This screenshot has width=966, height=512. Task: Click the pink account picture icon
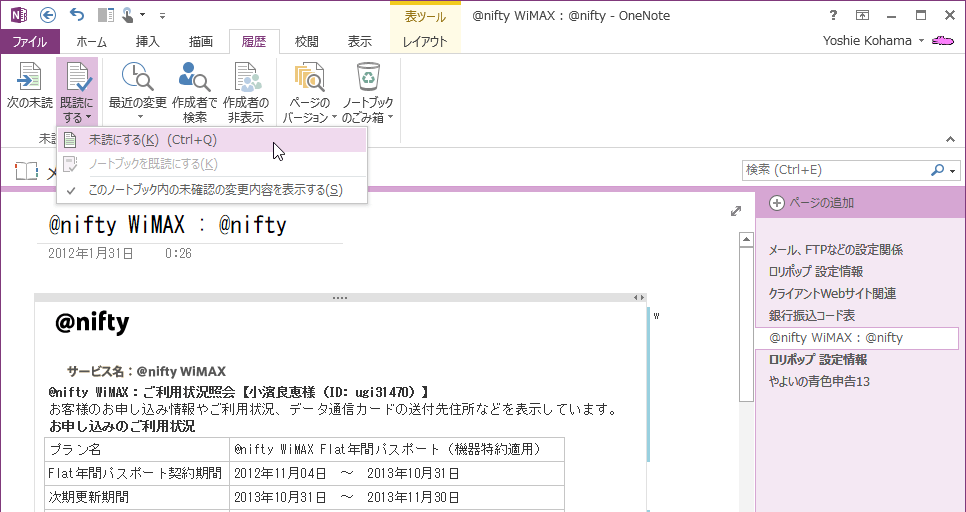click(x=943, y=41)
